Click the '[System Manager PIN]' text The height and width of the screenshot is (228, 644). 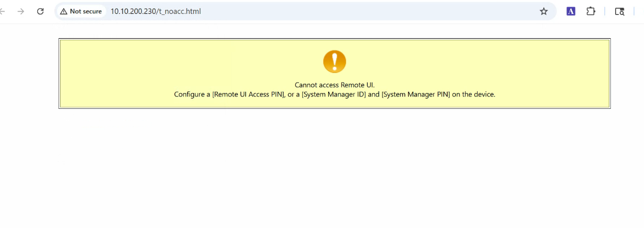[416, 94]
